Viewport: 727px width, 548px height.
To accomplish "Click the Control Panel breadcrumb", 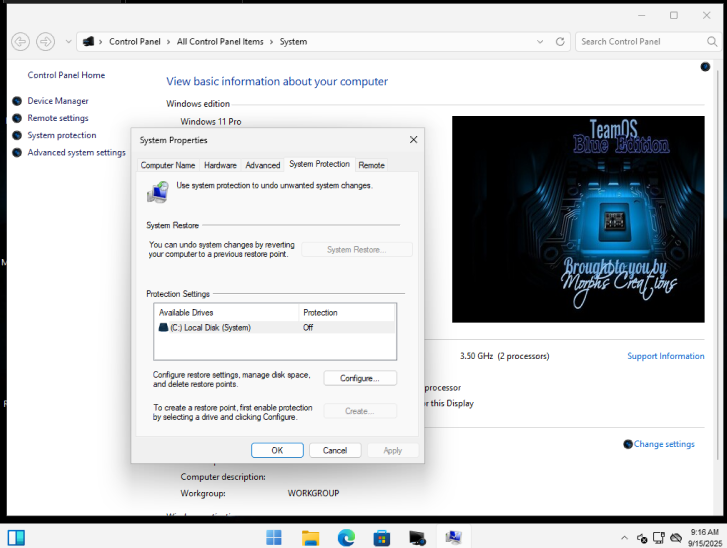I will (134, 42).
